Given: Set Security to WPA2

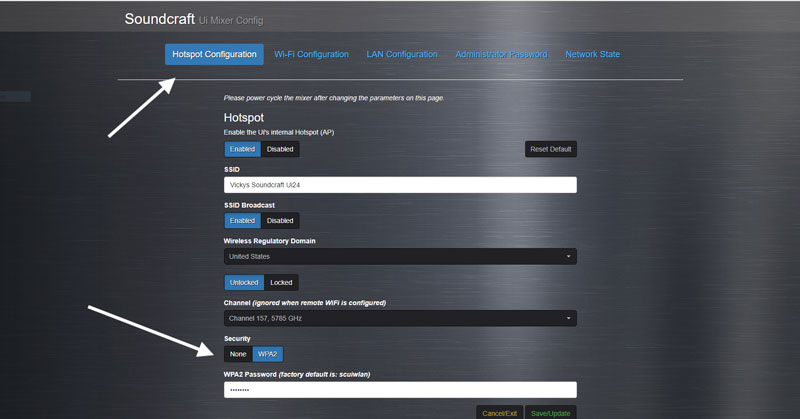Looking at the screenshot, I should [x=267, y=354].
